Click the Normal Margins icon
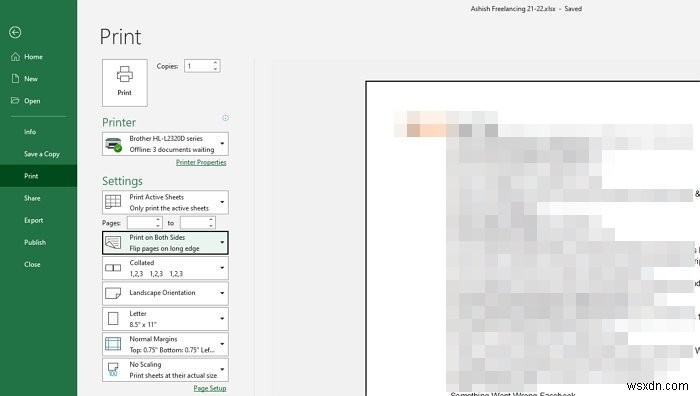700x396 pixels. pyautogui.click(x=112, y=344)
